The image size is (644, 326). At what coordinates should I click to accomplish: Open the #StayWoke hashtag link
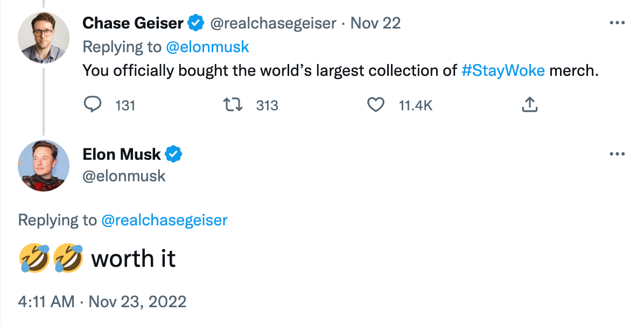pyautogui.click(x=503, y=70)
